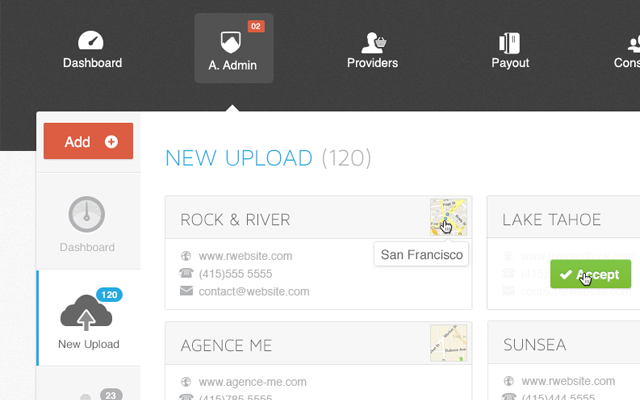
Task: Select the LAKE TAHOE card title
Action: coord(551,219)
